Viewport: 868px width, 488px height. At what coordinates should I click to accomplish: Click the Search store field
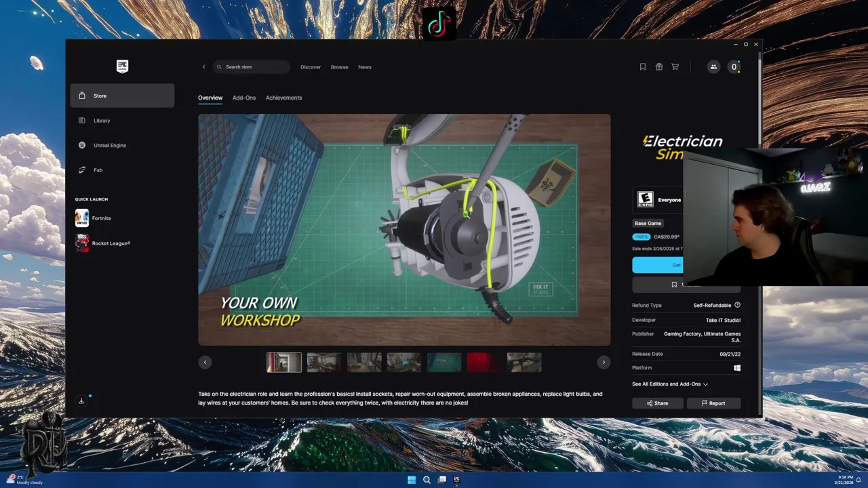[252, 67]
